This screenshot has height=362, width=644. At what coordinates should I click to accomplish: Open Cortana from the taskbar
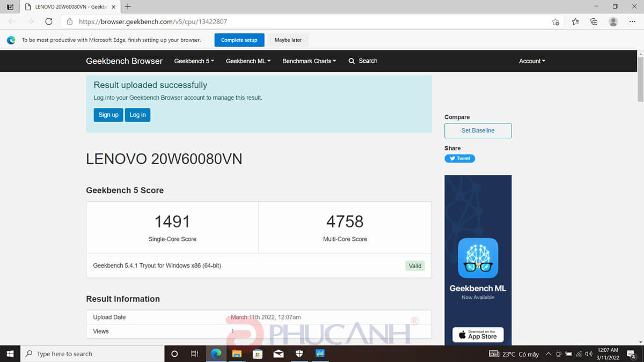point(174,353)
